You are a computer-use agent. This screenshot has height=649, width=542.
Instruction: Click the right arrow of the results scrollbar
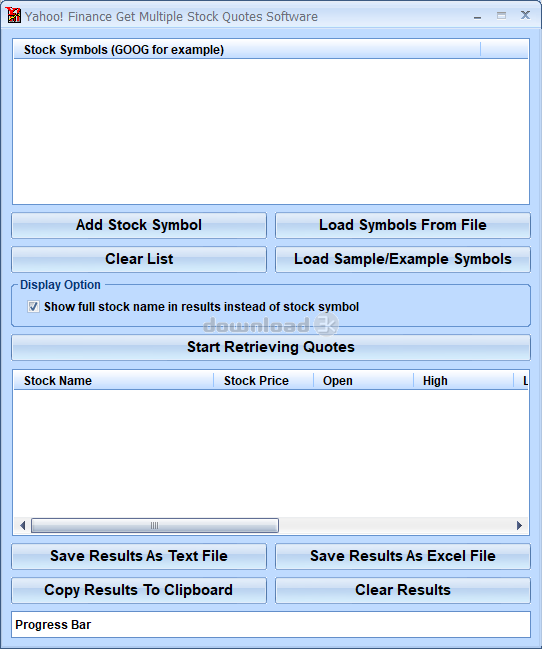pos(519,526)
